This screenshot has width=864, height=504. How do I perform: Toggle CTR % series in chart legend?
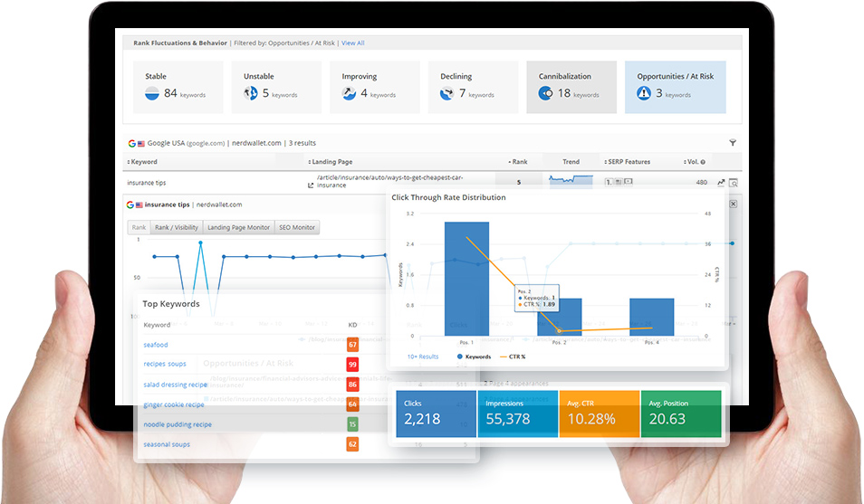(512, 357)
